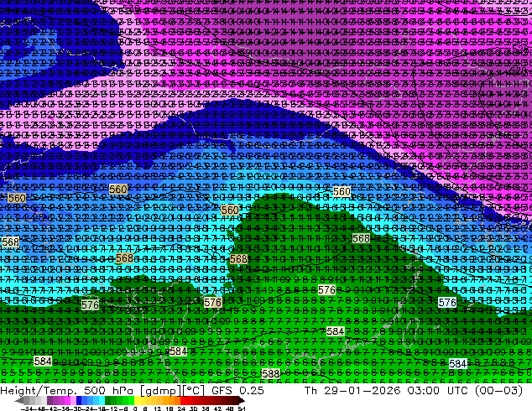This screenshot has width=532, height=411.
Task: Click the '12' value under the color bar
Action: coord(158,409)
